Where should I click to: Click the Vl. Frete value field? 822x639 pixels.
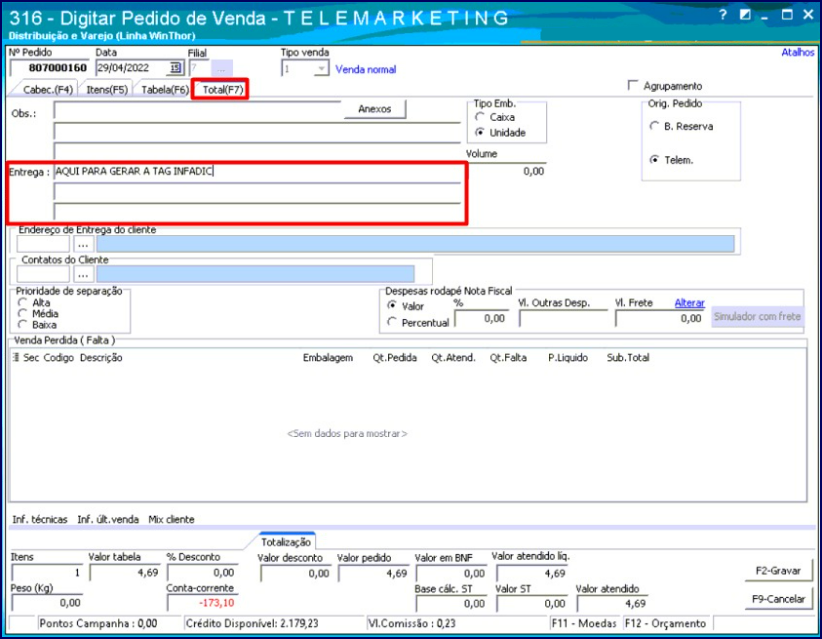[659, 319]
